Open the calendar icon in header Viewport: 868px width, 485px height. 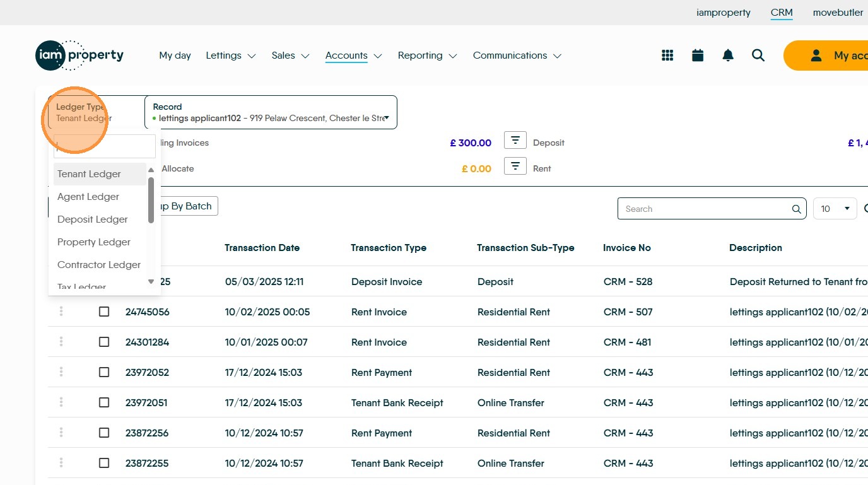click(x=698, y=56)
